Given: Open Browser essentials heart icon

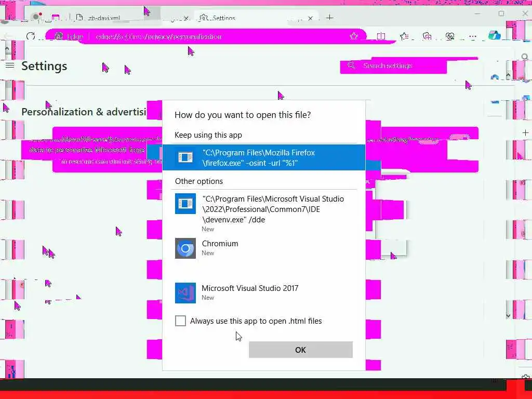Looking at the screenshot, I should (450, 36).
